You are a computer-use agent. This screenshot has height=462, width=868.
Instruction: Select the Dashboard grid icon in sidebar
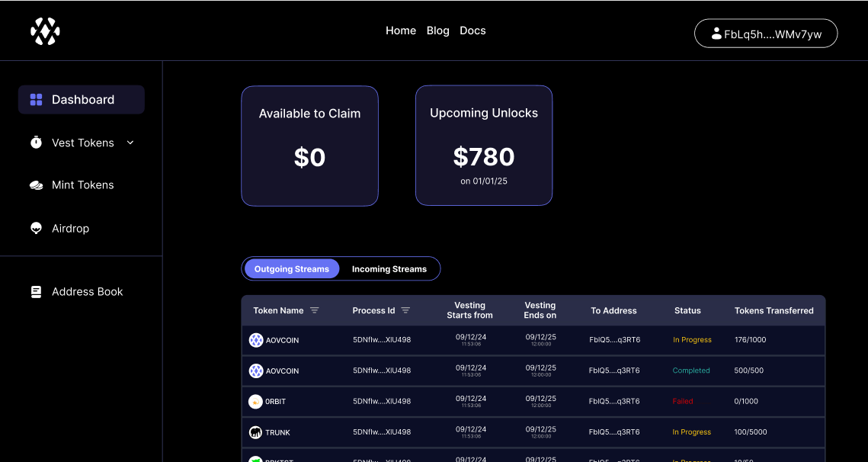[35, 99]
